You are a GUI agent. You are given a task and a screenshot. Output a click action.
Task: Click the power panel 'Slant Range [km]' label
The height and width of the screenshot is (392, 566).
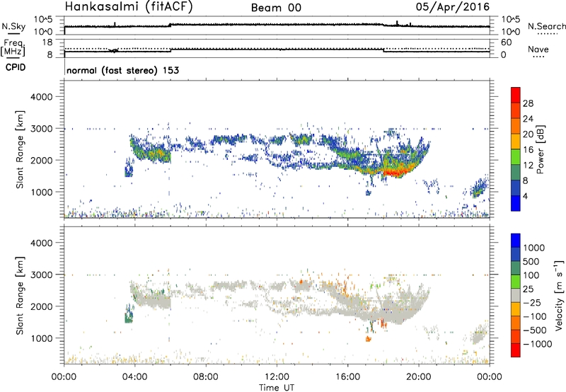20,149
